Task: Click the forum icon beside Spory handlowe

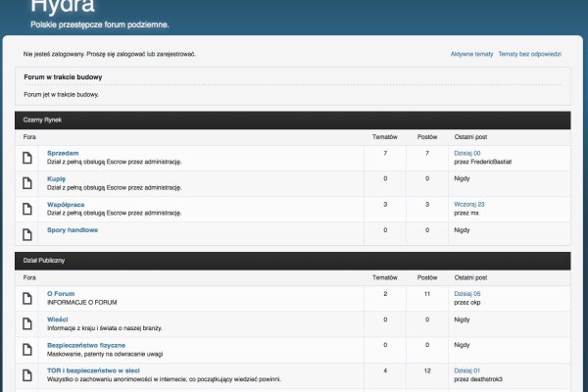Action: pyautogui.click(x=27, y=233)
